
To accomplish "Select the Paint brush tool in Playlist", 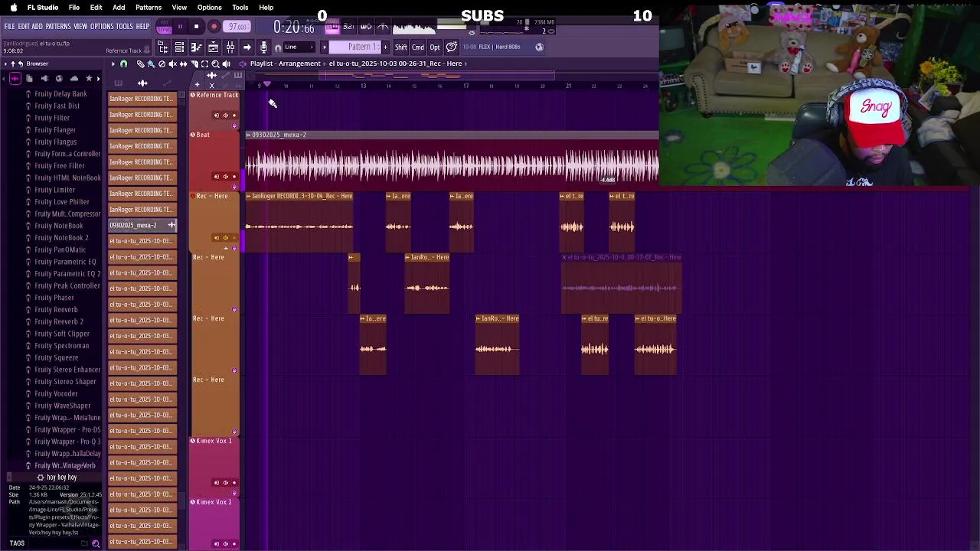I will [151, 64].
